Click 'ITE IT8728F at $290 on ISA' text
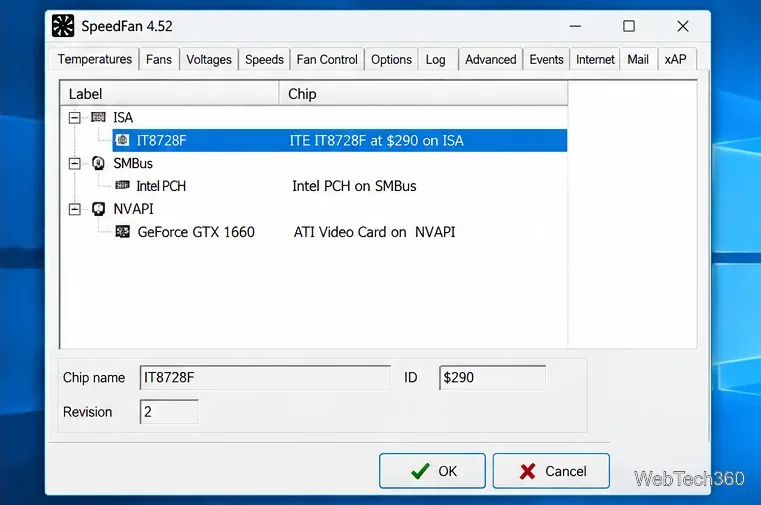This screenshot has height=505, width=761. (x=377, y=141)
